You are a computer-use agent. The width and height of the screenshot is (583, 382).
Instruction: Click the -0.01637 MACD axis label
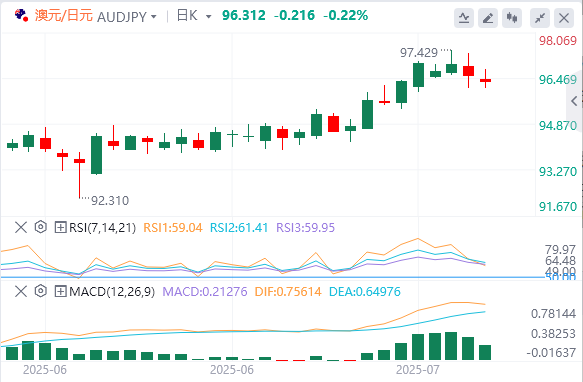coord(551,353)
